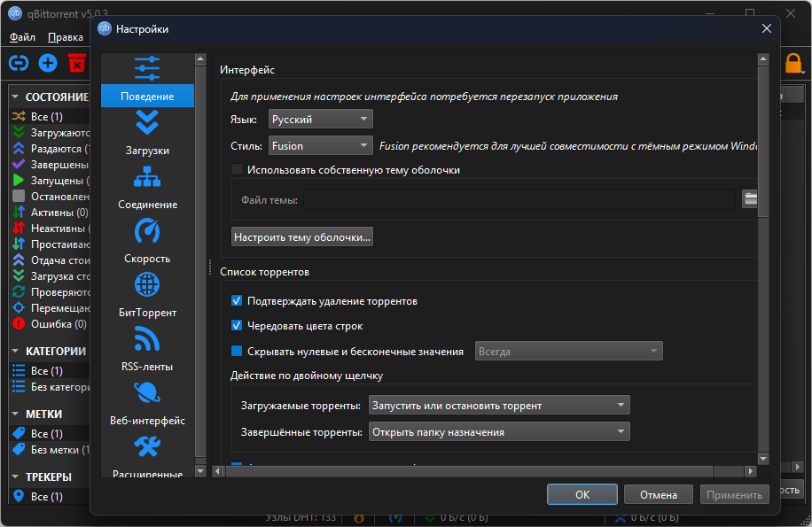Click the sidebar list up scroll arrow
The image size is (812, 527).
200,59
